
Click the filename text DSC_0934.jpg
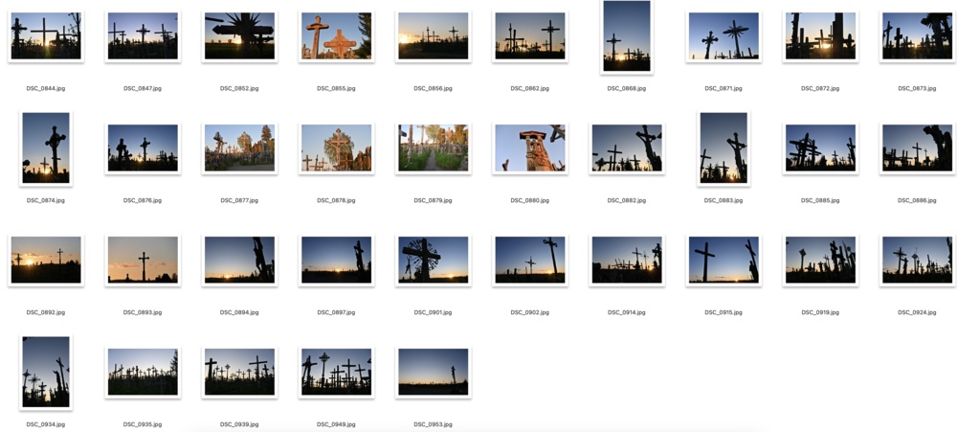pyautogui.click(x=46, y=424)
